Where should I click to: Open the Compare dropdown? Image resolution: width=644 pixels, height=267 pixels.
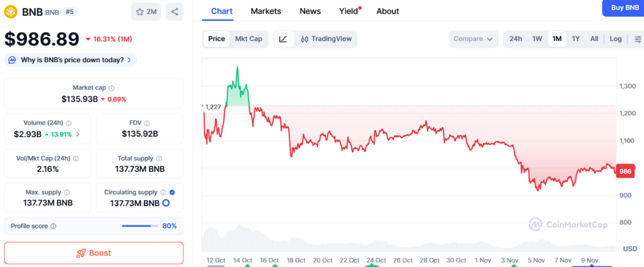coord(473,39)
